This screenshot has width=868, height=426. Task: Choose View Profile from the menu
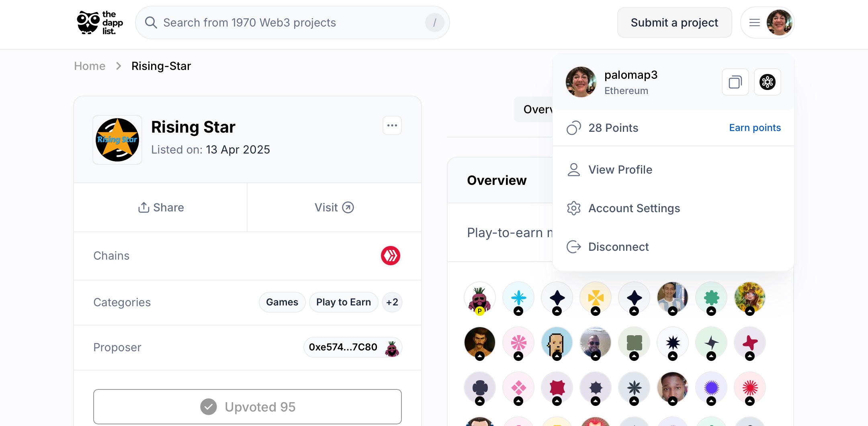(674, 170)
